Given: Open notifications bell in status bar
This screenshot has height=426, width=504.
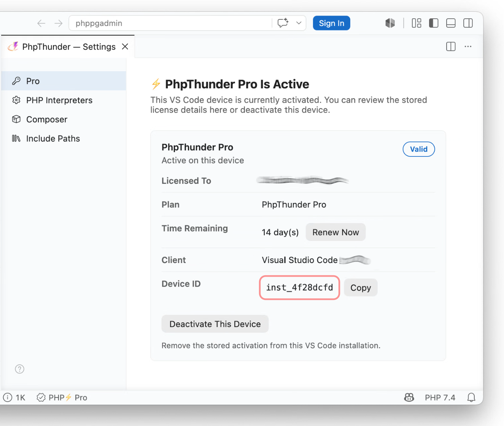Looking at the screenshot, I should pyautogui.click(x=471, y=397).
